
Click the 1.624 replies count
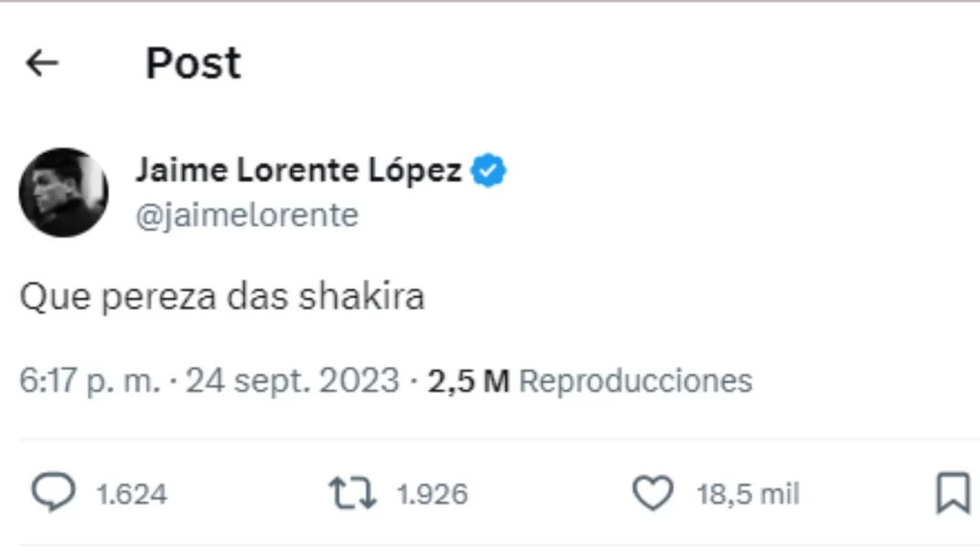(132, 495)
